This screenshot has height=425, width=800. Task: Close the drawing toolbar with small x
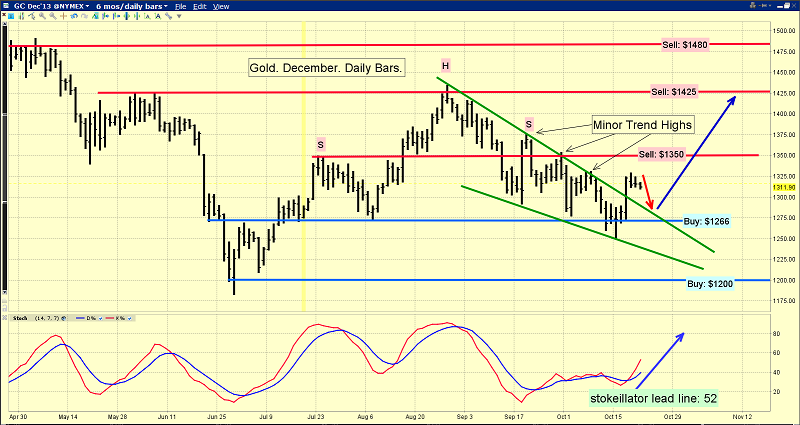coord(4,15)
